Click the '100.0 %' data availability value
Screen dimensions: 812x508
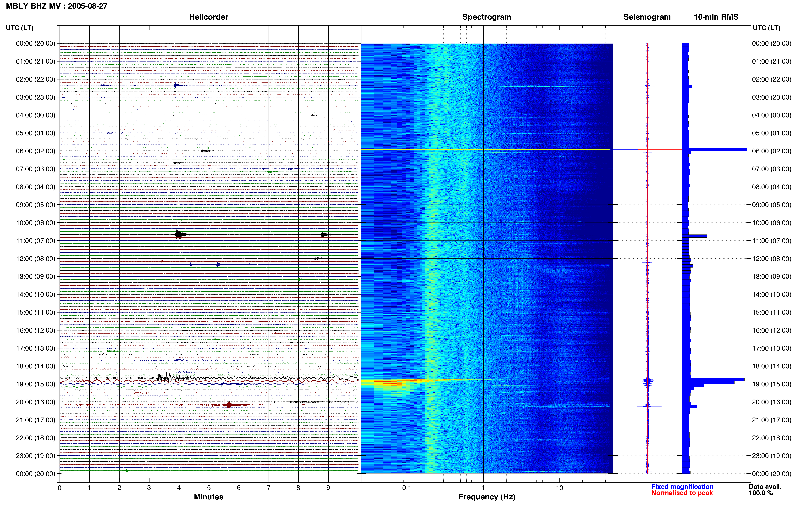pos(761,493)
